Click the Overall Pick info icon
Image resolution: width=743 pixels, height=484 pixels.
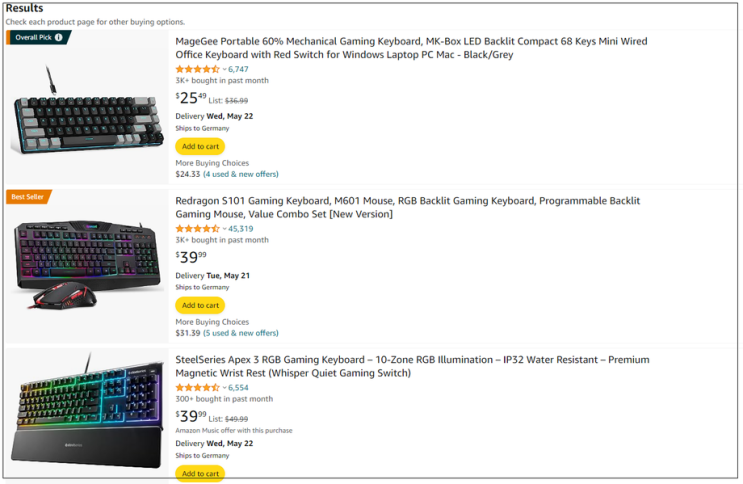pos(58,38)
